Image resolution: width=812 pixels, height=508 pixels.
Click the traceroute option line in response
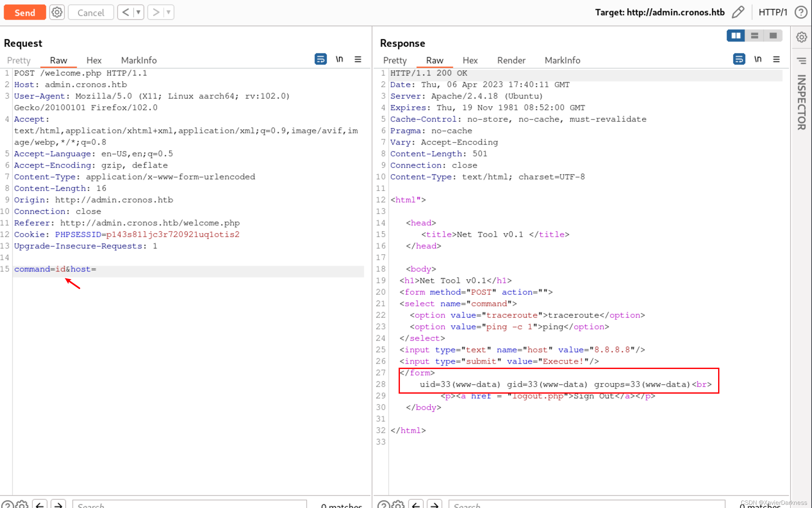[527, 315]
